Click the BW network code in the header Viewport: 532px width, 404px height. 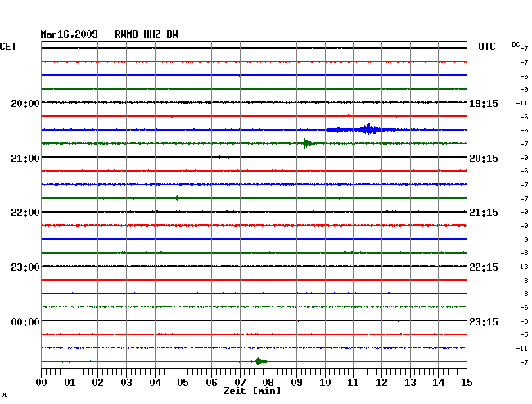click(x=172, y=34)
